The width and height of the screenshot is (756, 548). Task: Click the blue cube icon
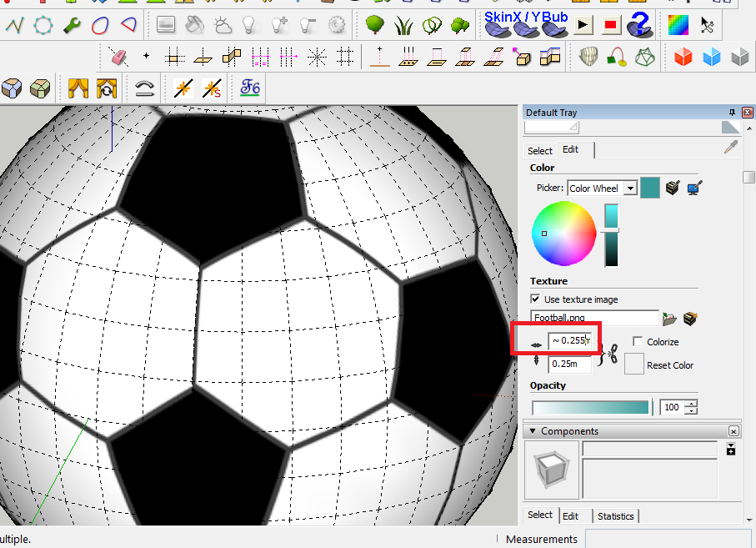[712, 57]
